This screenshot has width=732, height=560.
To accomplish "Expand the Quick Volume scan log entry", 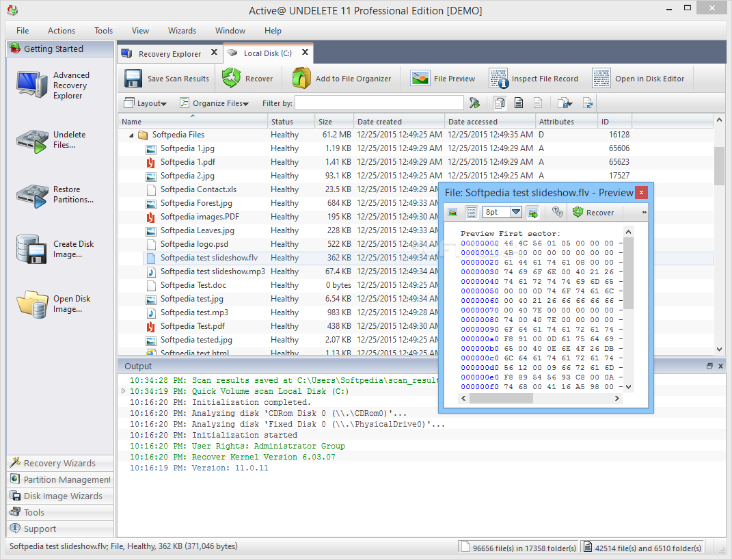I will click(x=123, y=391).
